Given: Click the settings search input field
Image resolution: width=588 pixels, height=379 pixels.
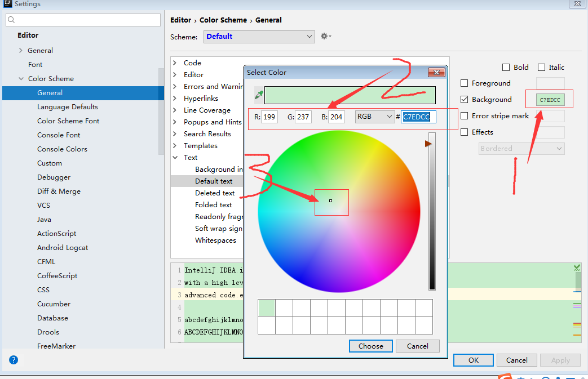Looking at the screenshot, I should (x=83, y=20).
